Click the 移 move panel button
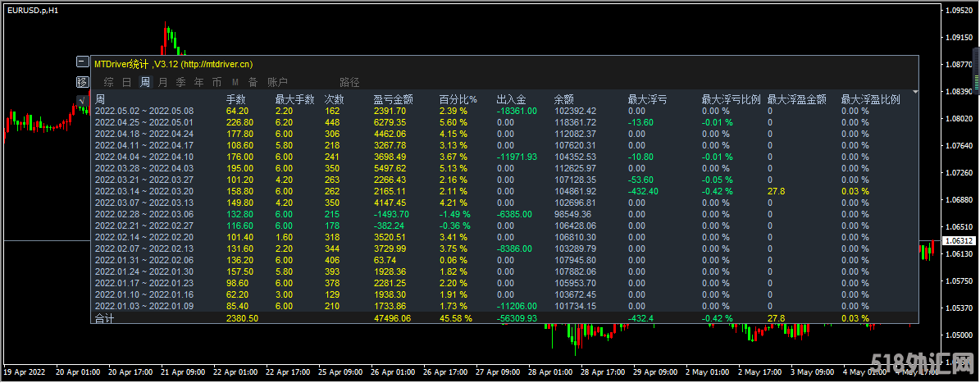 (x=82, y=81)
